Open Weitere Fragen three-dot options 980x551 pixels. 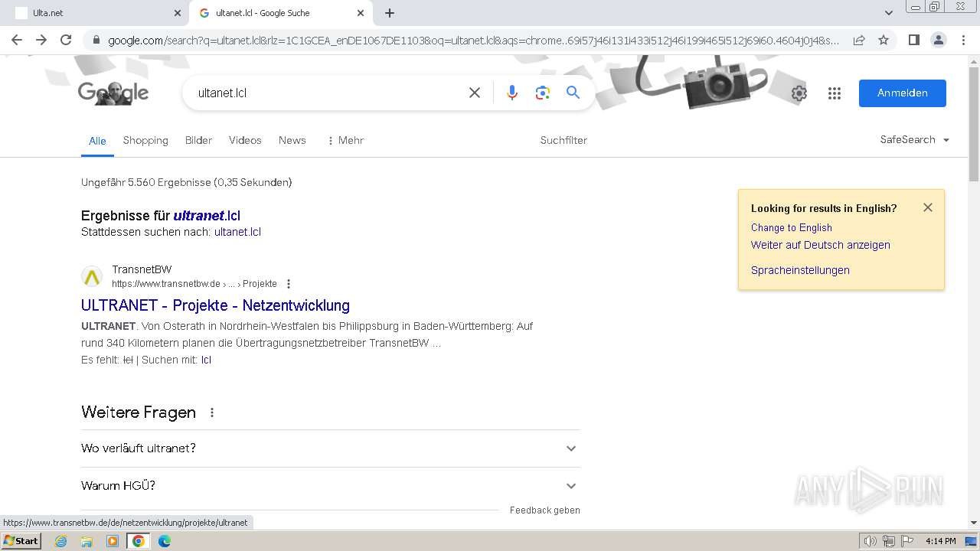(212, 412)
